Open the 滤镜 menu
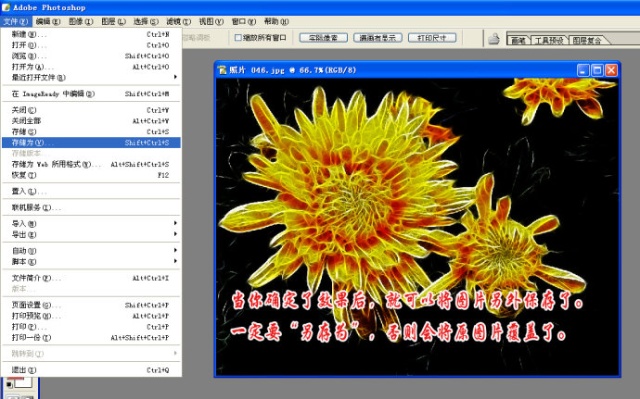 point(178,21)
